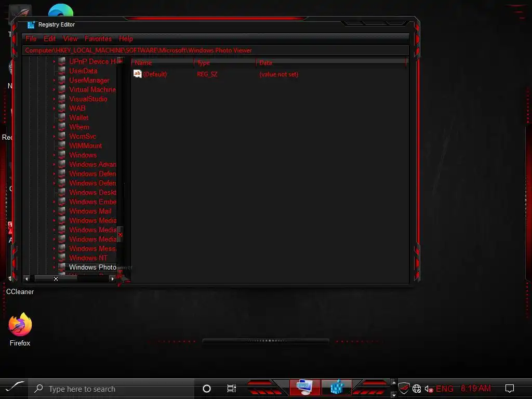This screenshot has height=399, width=532.
Task: Click the tree horizontal scrollbar thumb
Action: pyautogui.click(x=56, y=279)
